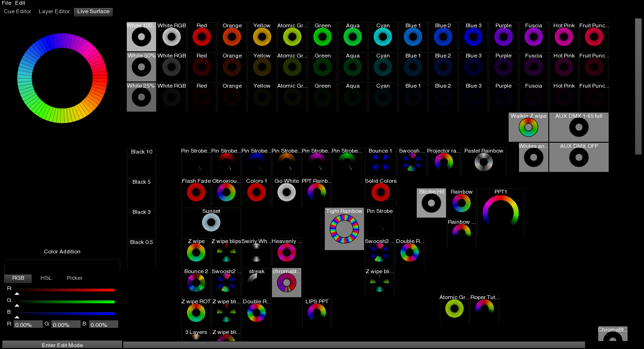Activate the Projector ra... effect tile
The height and width of the screenshot is (349, 644).
click(x=443, y=162)
